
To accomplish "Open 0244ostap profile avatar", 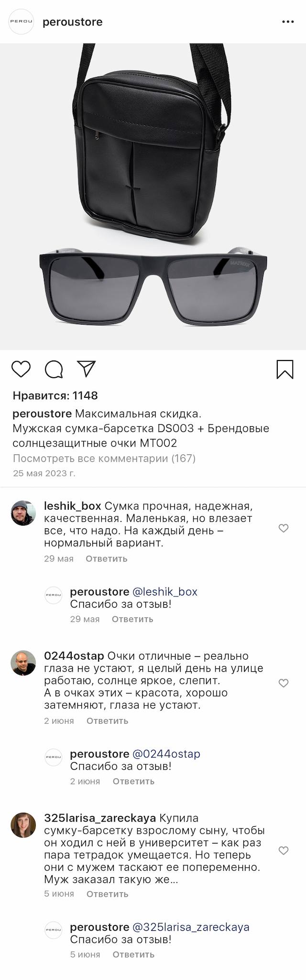I will [x=23, y=663].
